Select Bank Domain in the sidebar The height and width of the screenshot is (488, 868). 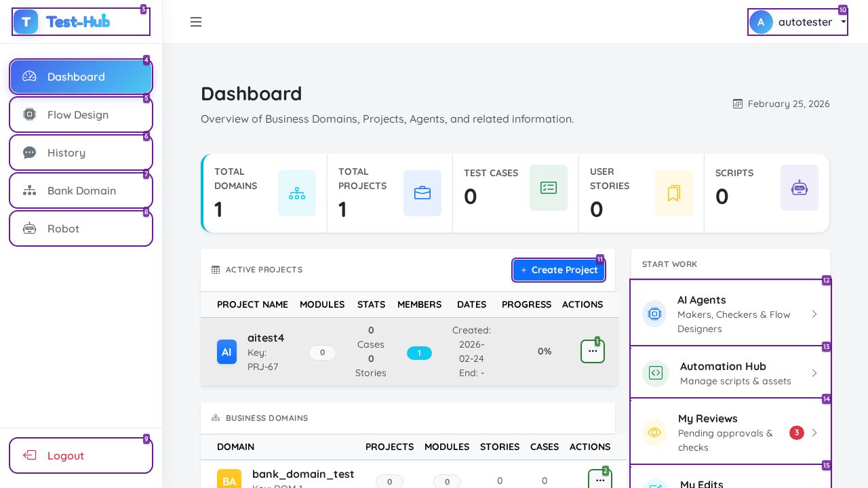tap(81, 190)
